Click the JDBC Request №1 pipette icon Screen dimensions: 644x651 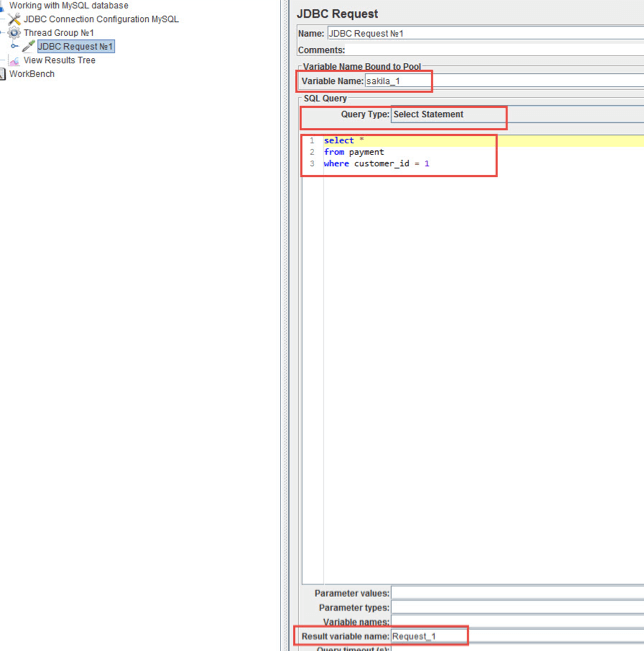point(28,46)
